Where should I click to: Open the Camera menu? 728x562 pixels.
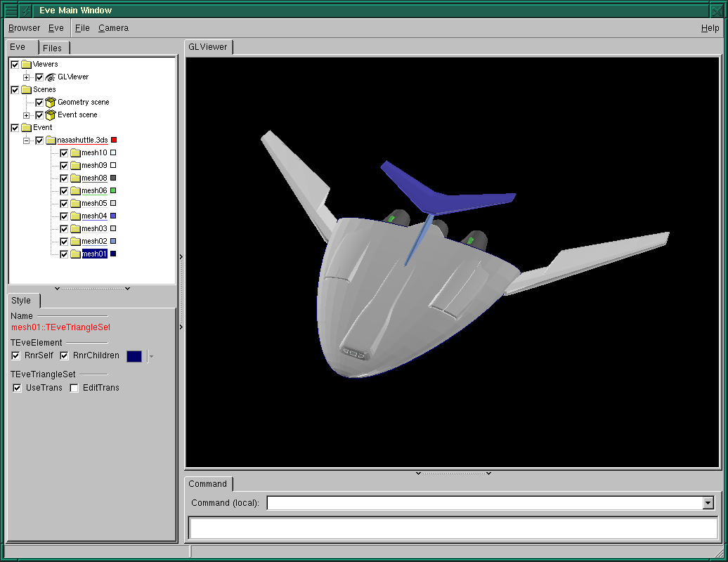coord(113,27)
